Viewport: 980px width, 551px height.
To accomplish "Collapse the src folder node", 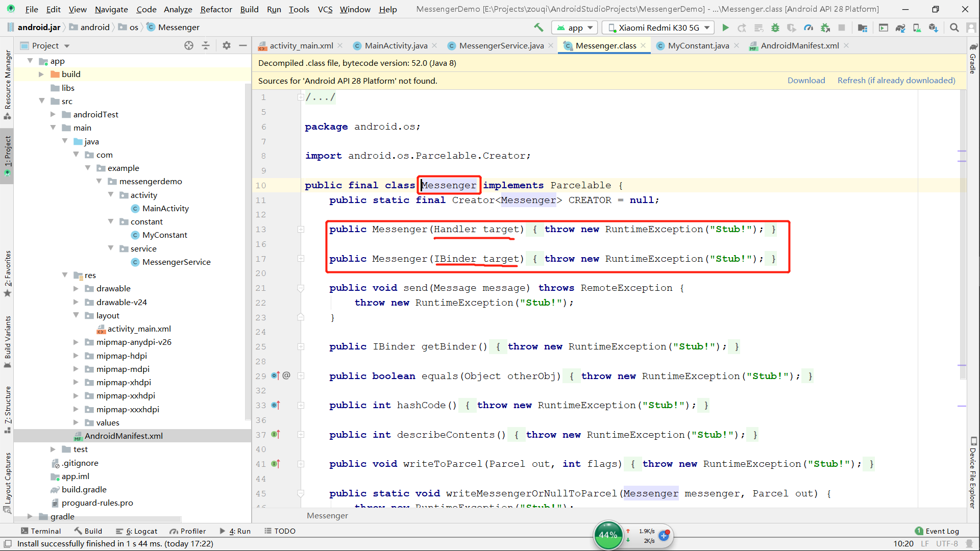I will click(x=41, y=101).
